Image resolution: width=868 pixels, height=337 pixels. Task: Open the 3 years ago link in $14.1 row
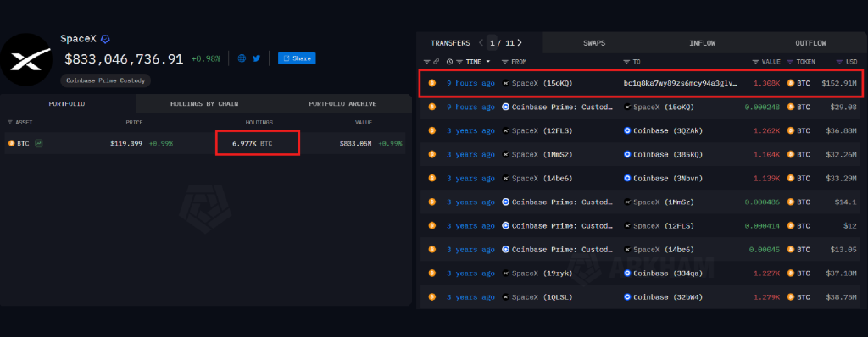coord(470,202)
